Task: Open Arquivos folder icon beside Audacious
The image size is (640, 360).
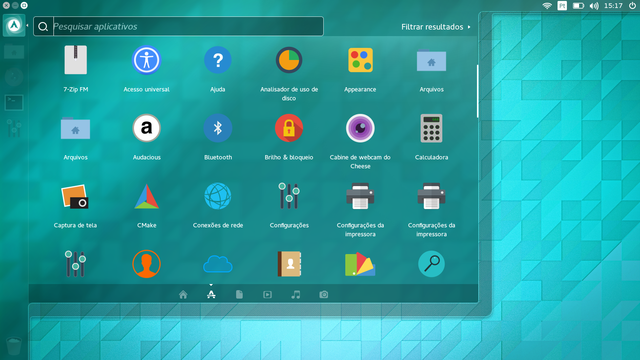Action: point(76,129)
